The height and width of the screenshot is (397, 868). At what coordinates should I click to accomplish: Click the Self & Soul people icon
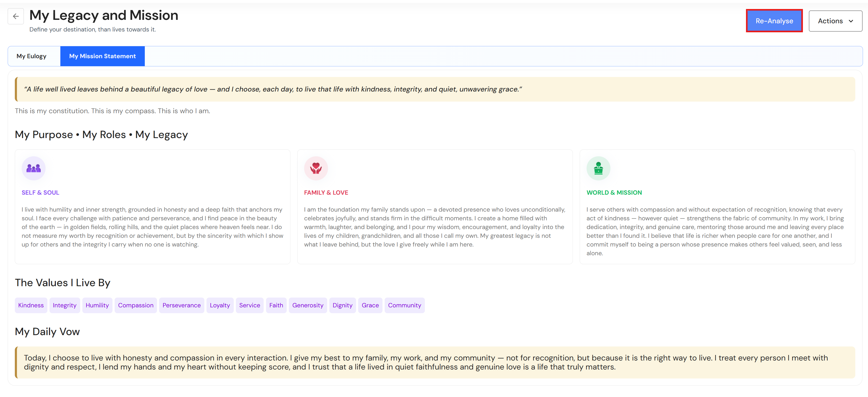33,168
